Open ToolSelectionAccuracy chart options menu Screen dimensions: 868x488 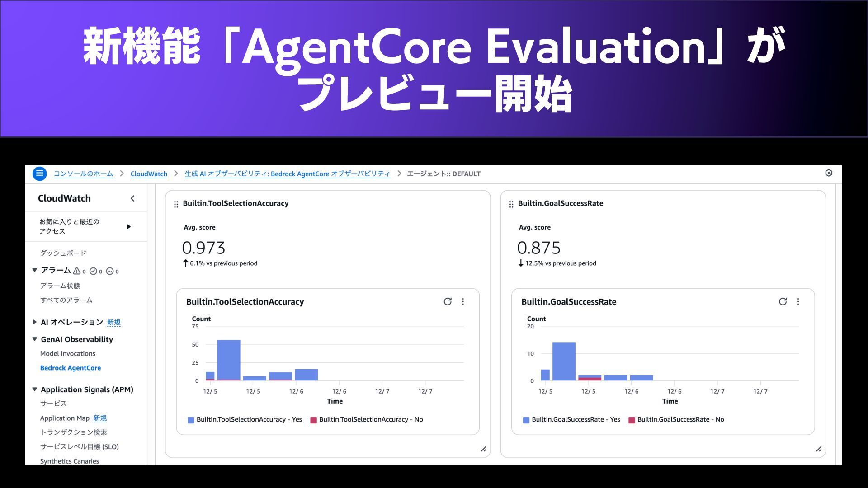pos(463,301)
